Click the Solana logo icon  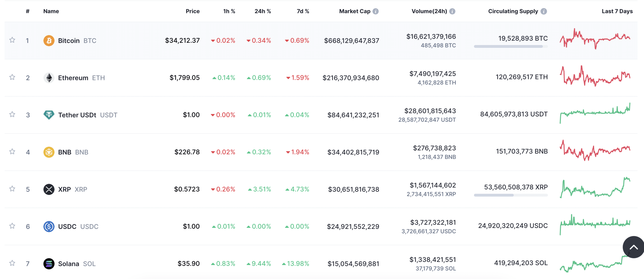pos(49,264)
